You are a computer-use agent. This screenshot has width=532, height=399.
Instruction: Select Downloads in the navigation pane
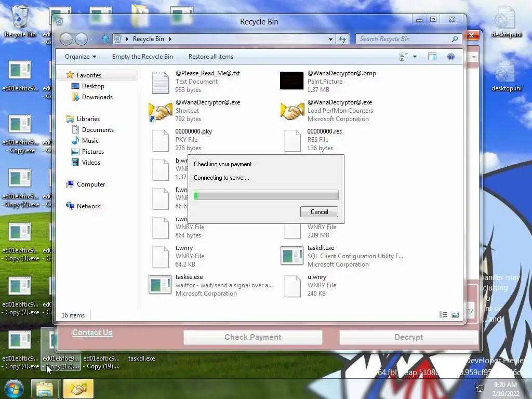click(97, 97)
